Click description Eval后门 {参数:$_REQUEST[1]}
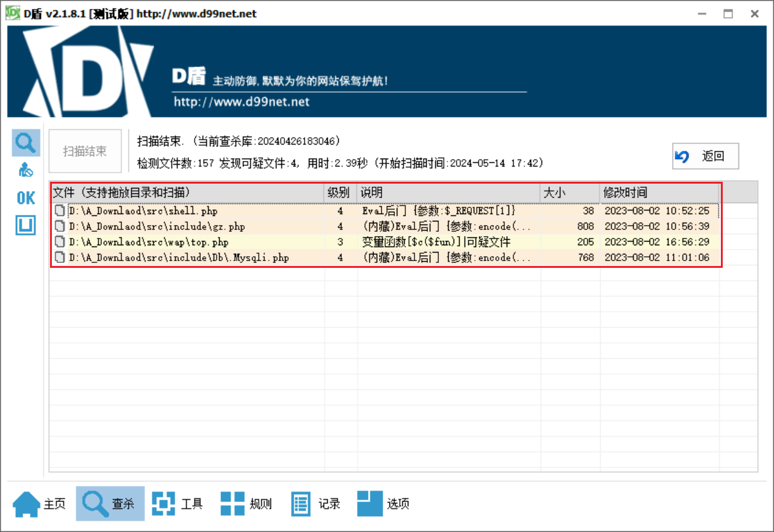The image size is (774, 532). [439, 211]
